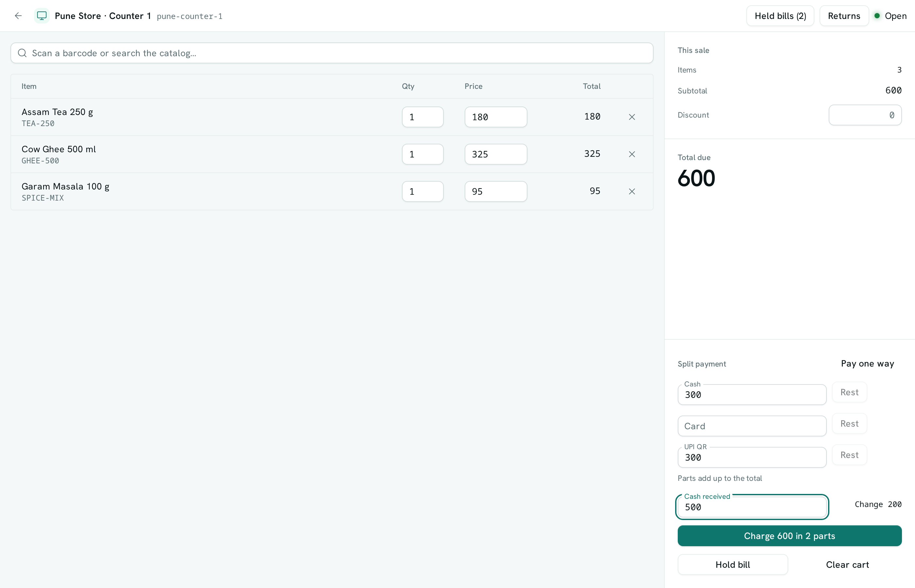This screenshot has width=915, height=588.
Task: Switch to Pay one way
Action: coord(867,364)
